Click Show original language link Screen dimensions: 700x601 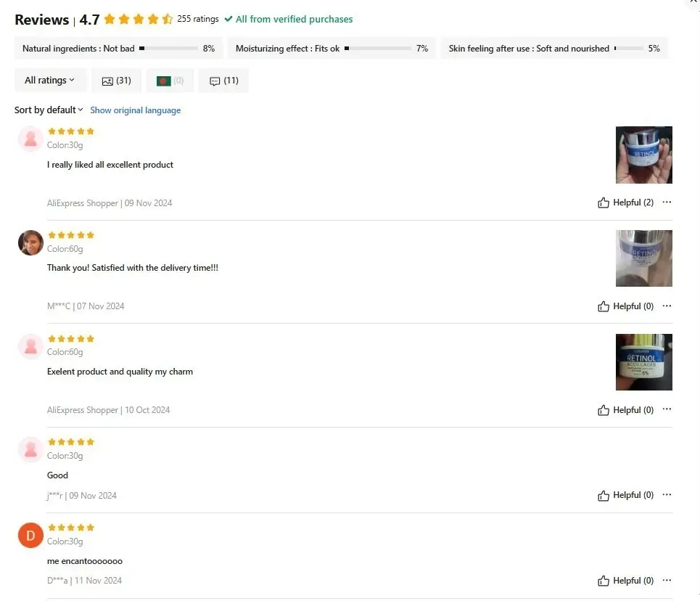coord(135,110)
